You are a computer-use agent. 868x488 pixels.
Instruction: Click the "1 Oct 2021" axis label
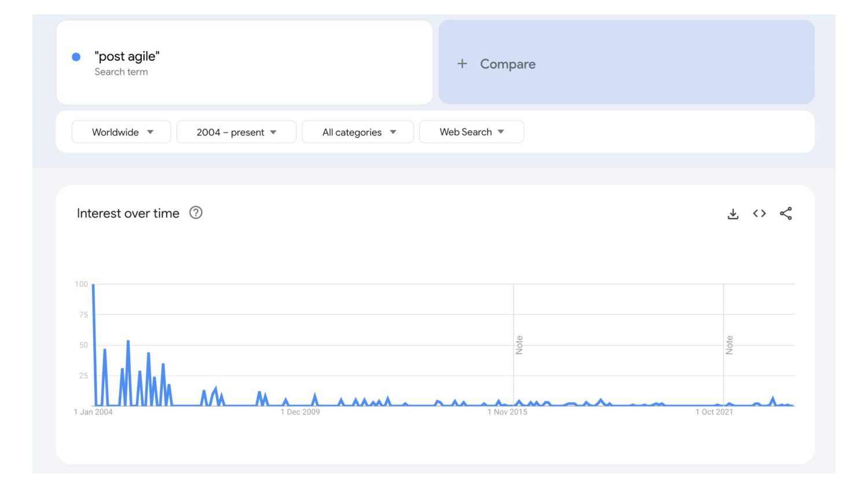[714, 412]
